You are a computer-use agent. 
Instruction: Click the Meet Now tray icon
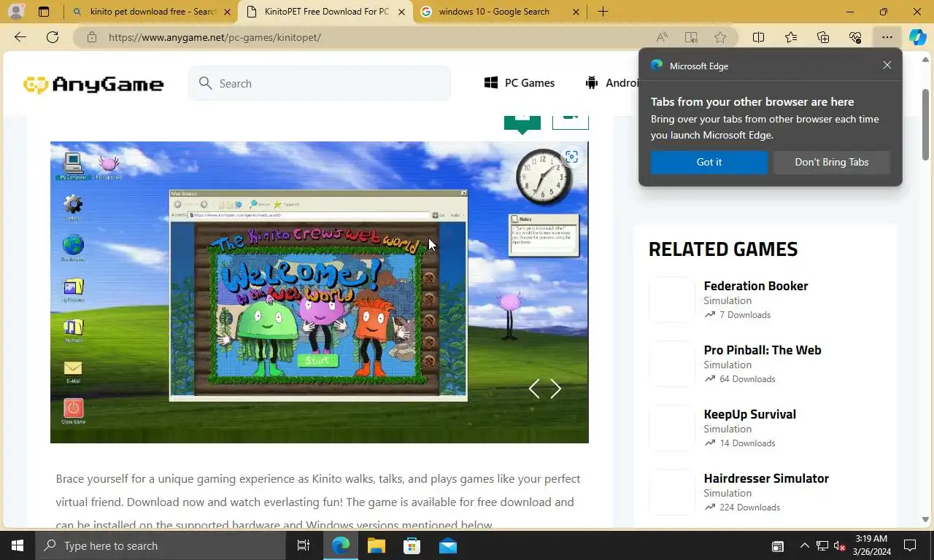tap(778, 545)
